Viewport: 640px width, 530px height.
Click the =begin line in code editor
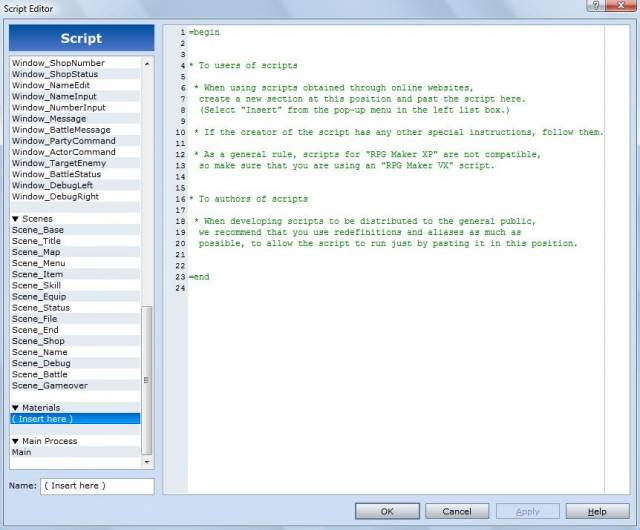tap(204, 32)
